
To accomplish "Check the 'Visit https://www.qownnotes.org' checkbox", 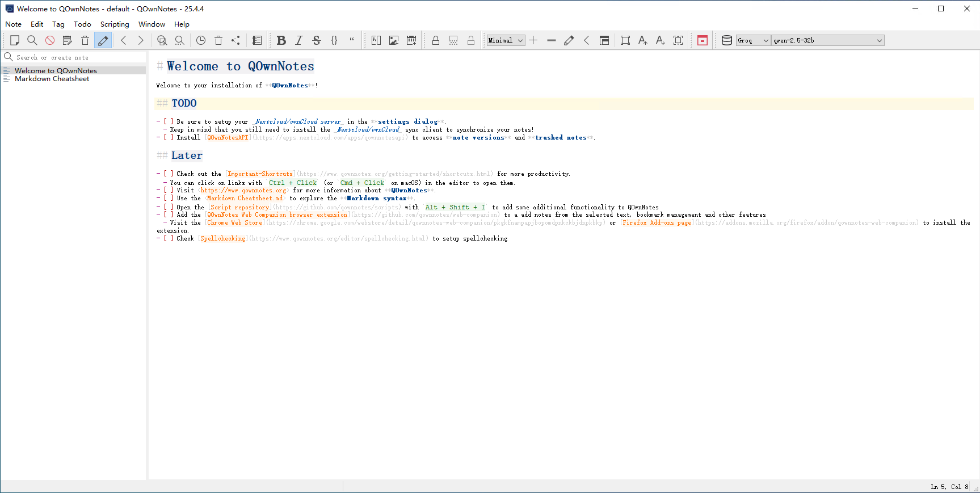I will (169, 190).
